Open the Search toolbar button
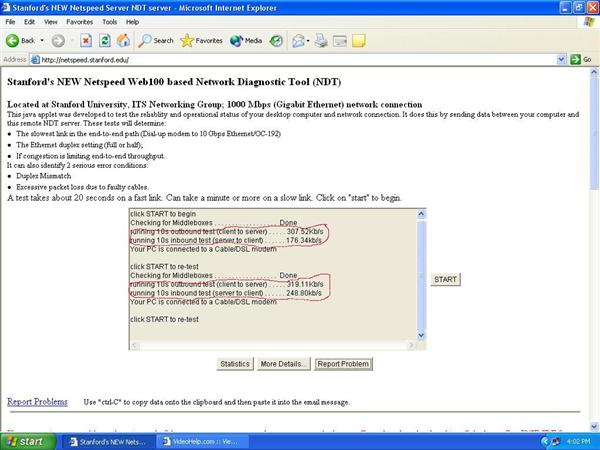 pos(156,41)
